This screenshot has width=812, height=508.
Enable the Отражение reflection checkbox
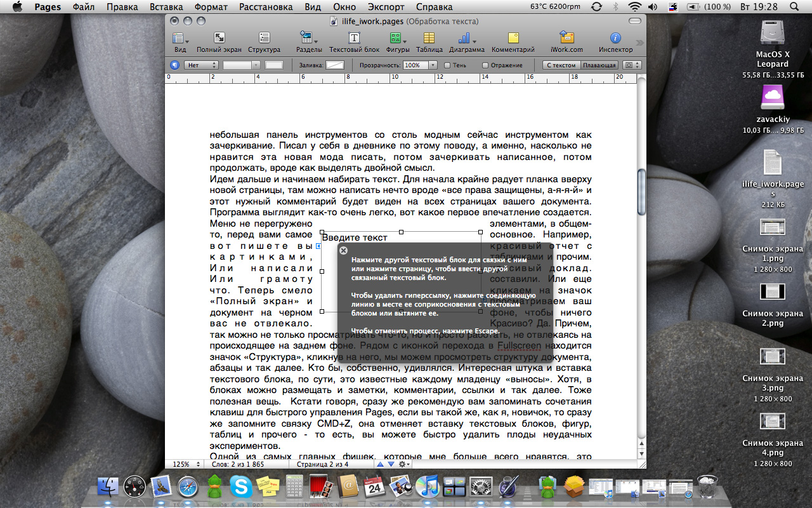click(485, 65)
